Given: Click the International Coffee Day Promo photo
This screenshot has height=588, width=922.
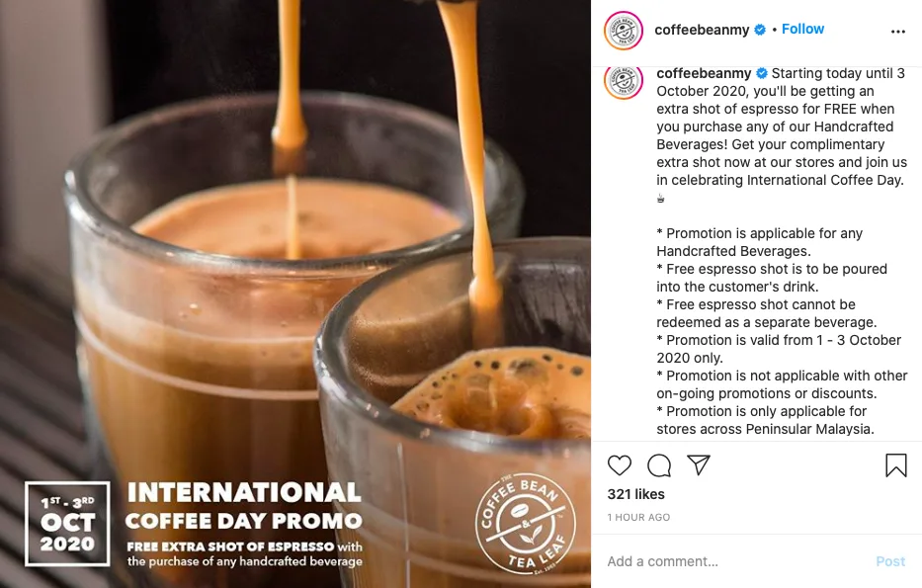Looking at the screenshot, I should coord(295,294).
